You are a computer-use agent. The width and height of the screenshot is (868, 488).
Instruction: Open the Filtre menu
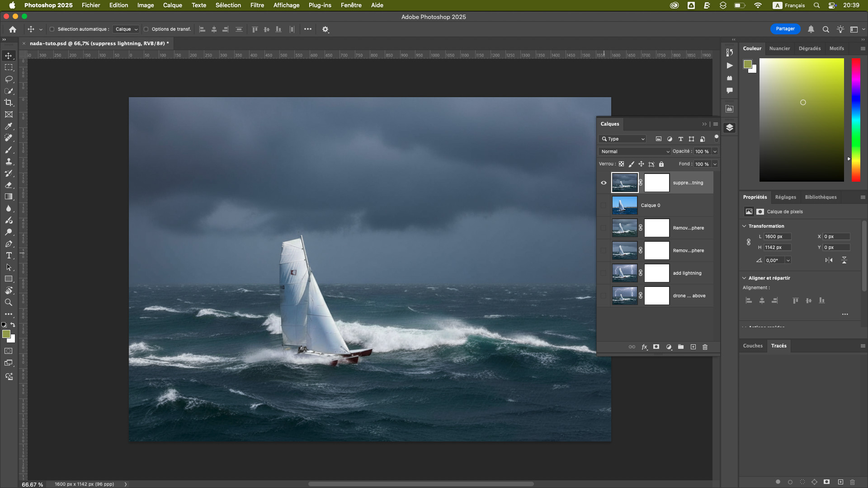pyautogui.click(x=257, y=5)
